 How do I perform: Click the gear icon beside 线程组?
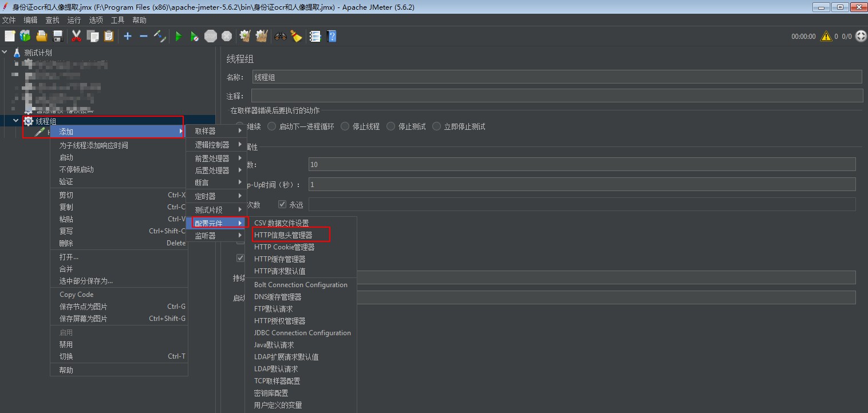[x=28, y=121]
